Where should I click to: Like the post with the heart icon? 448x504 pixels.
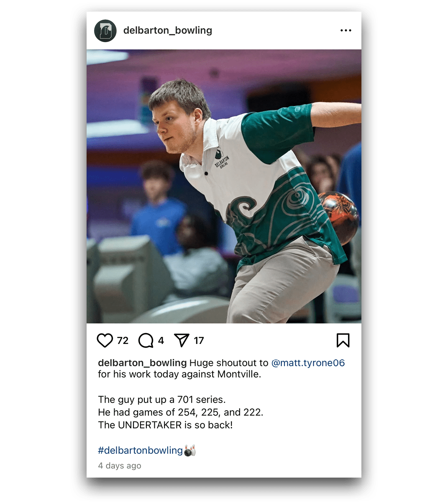(x=105, y=341)
